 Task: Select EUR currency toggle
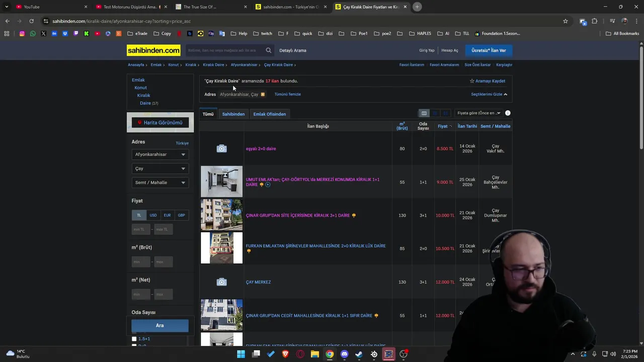167,215
